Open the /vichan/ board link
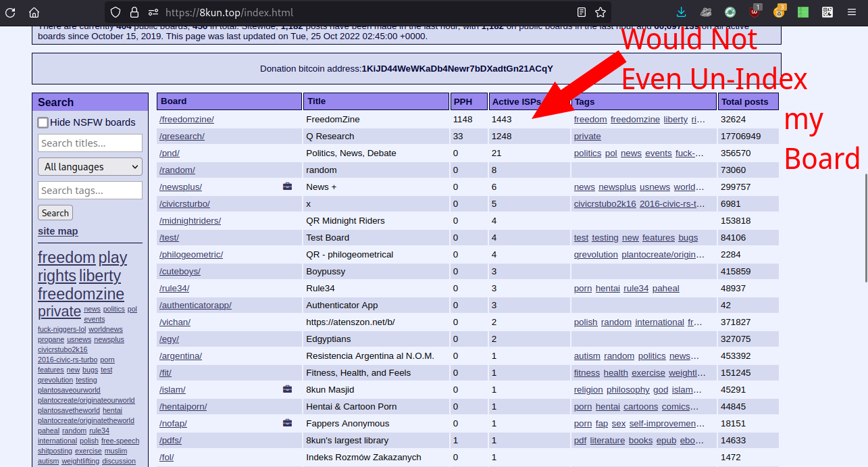This screenshot has width=868, height=467. pos(175,322)
